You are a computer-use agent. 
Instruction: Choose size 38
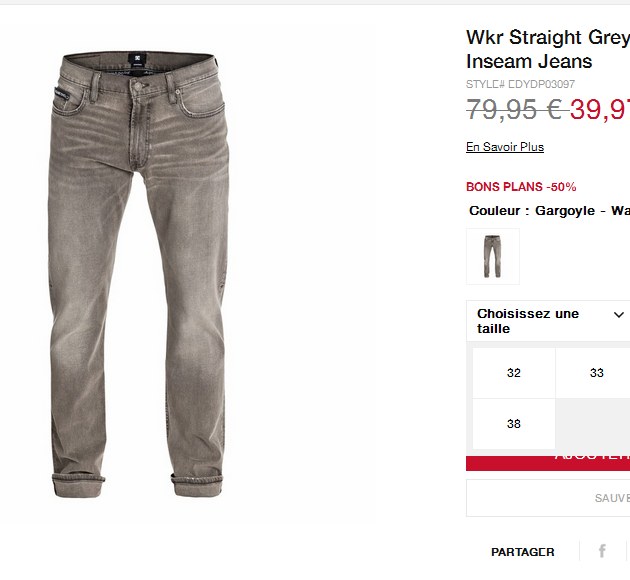(513, 424)
